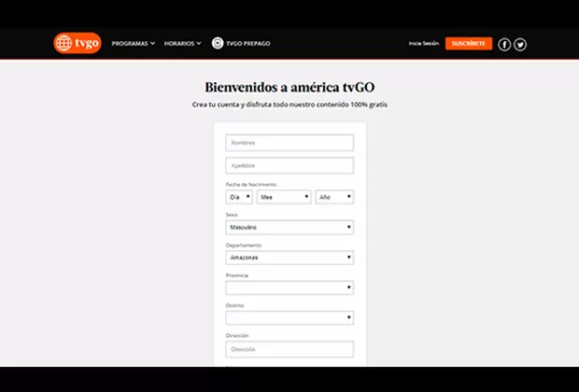Open the Sexo dropdown showing Masculino
579x392 pixels.
coord(289,227)
